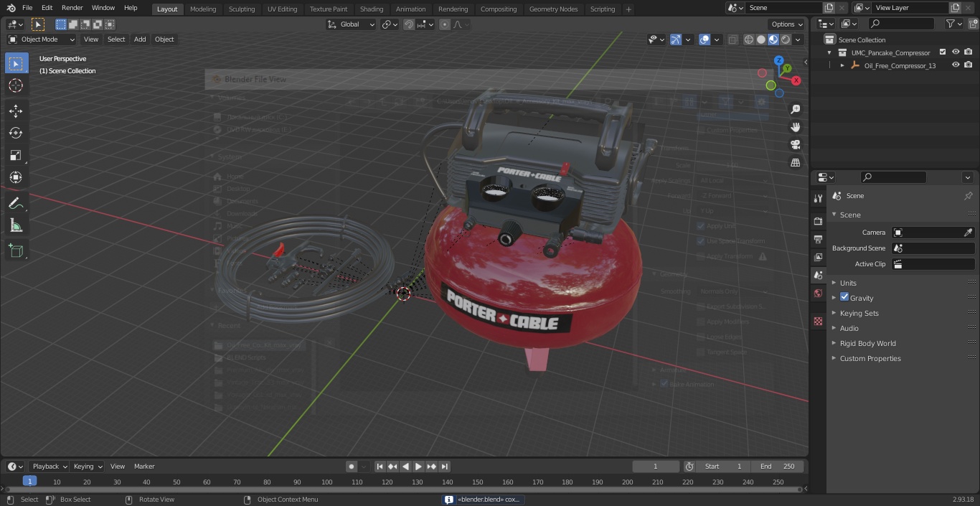Open the Playback dropdown in timeline

pyautogui.click(x=50, y=467)
